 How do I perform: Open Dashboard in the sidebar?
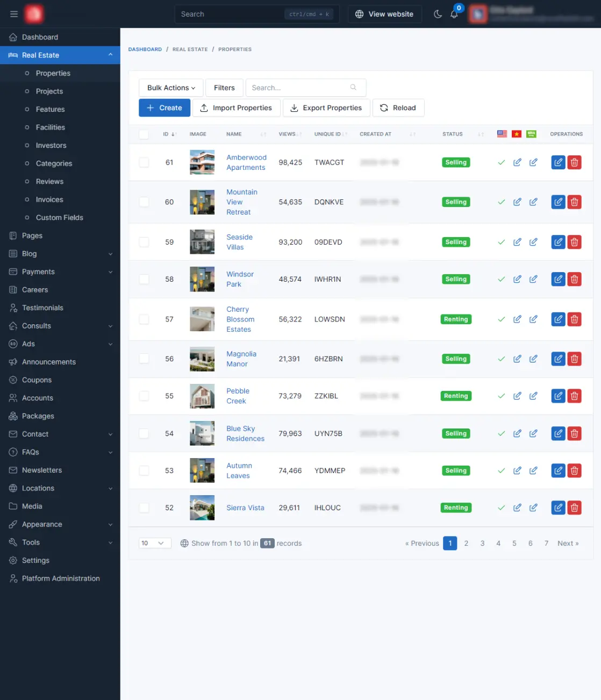pos(60,37)
